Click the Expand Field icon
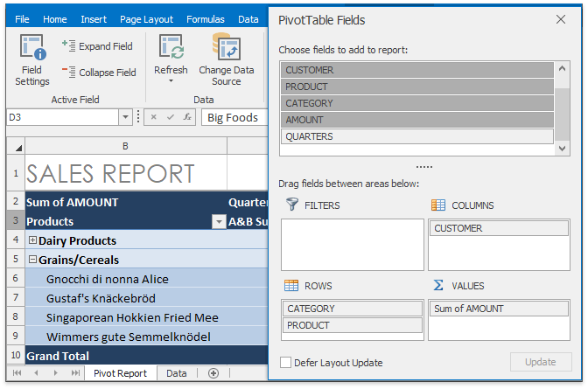588x389 pixels. (69, 46)
